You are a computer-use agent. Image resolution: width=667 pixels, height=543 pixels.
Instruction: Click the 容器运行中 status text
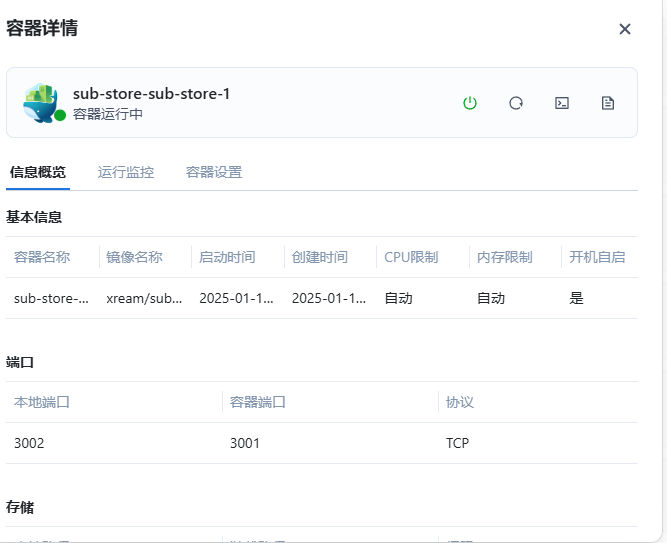click(108, 114)
